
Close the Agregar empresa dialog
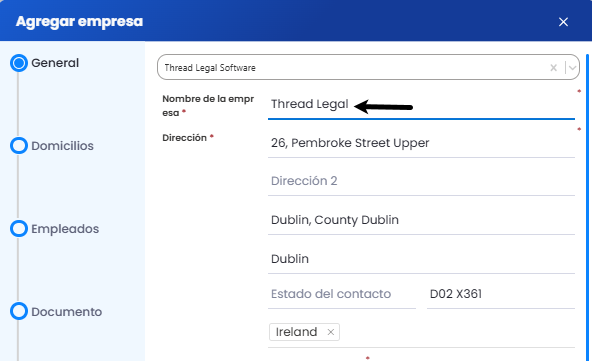[563, 22]
